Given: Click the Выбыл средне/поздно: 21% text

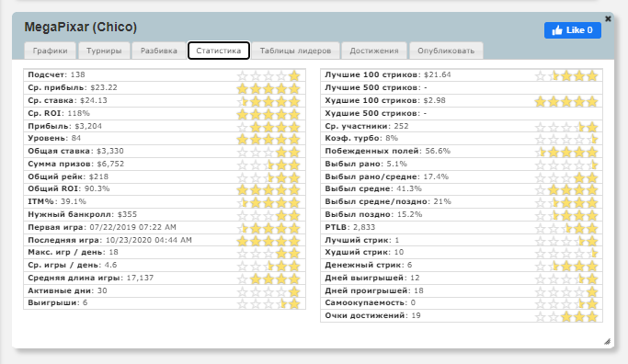Looking at the screenshot, I should (x=388, y=201).
